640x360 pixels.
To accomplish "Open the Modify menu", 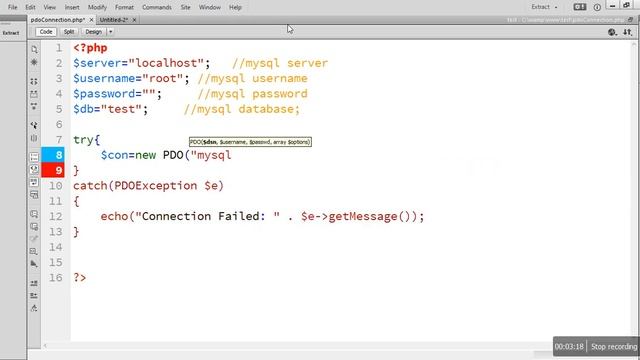I will coord(97,7).
